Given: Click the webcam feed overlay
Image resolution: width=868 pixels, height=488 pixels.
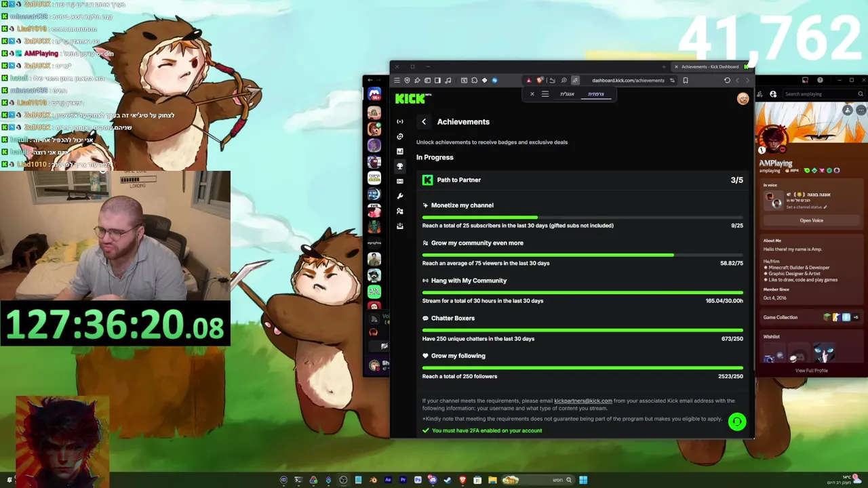Looking at the screenshot, I should [115, 235].
